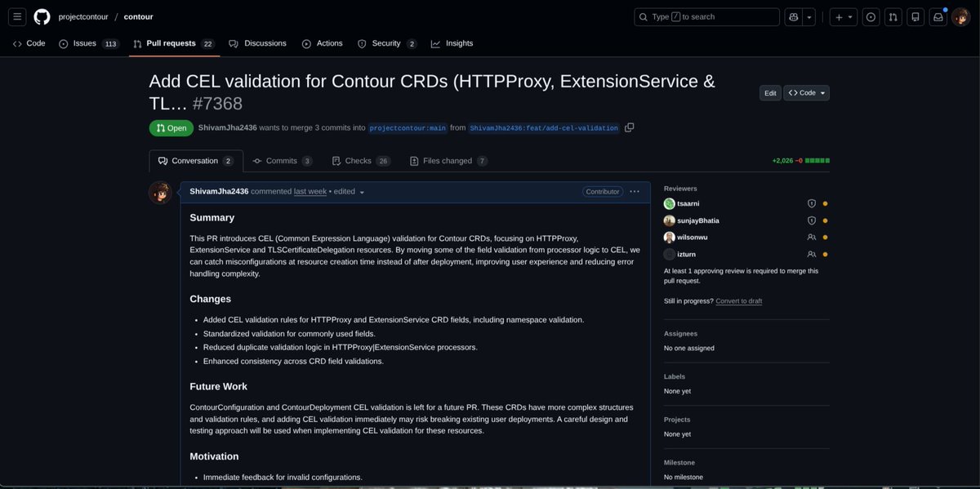Viewport: 980px width, 489px height.
Task: Click the PR number #7368 text
Action: [217, 104]
